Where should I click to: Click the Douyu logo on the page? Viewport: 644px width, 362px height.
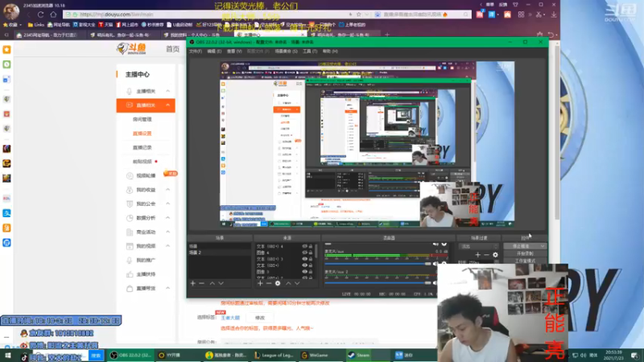(131, 48)
